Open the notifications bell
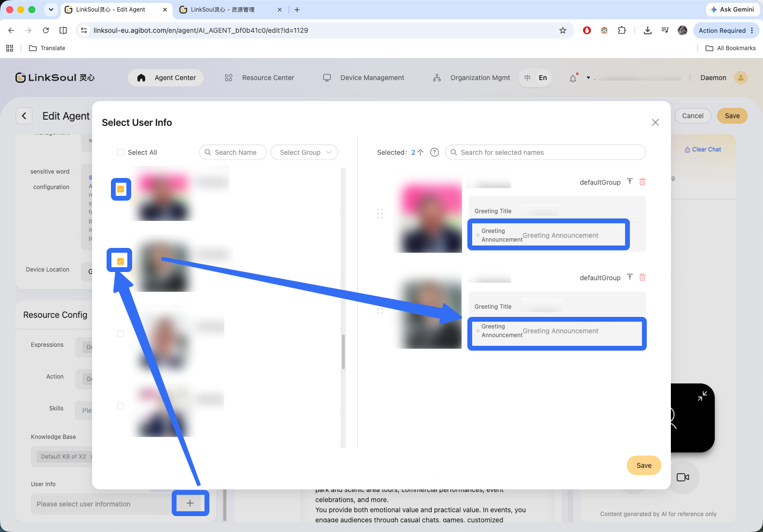The image size is (763, 532). point(573,78)
